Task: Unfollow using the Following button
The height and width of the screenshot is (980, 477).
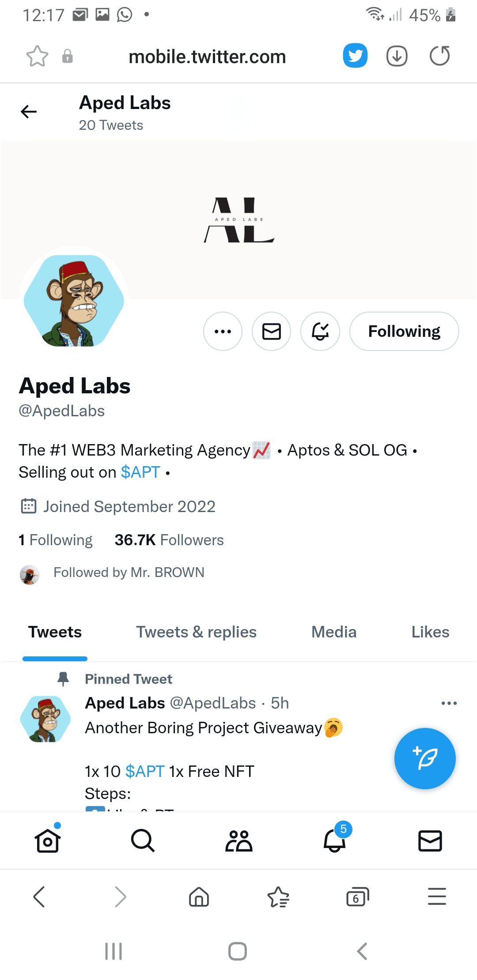Action: click(x=404, y=332)
